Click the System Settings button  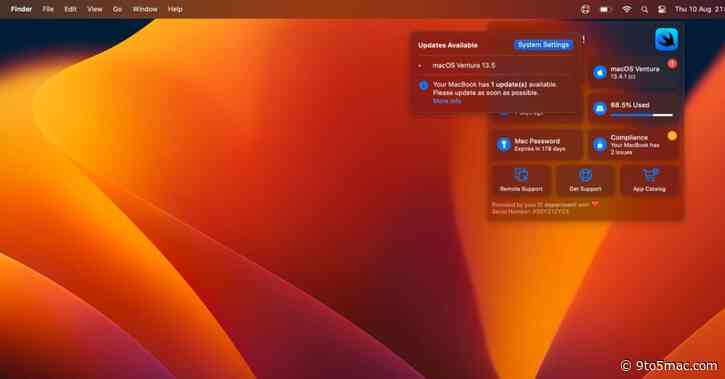pyautogui.click(x=543, y=45)
